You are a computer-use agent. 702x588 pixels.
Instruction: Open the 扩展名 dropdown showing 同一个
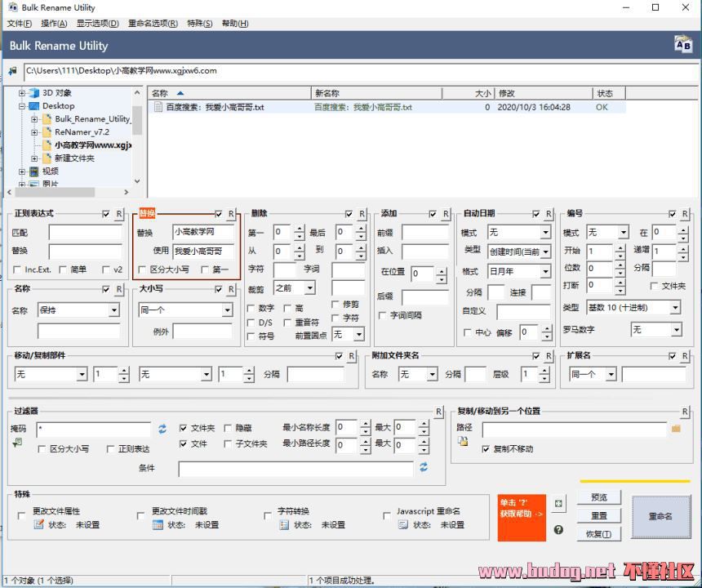point(611,374)
